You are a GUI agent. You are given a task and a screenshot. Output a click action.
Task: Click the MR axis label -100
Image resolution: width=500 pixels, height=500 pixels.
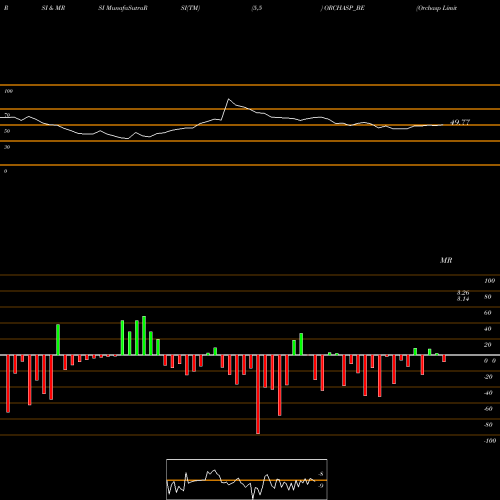[490, 441]
